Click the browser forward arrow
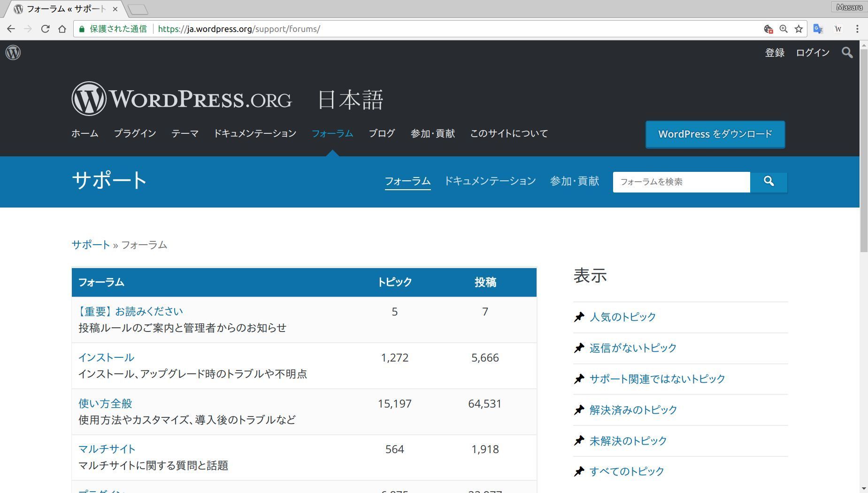868x493 pixels. (x=28, y=29)
